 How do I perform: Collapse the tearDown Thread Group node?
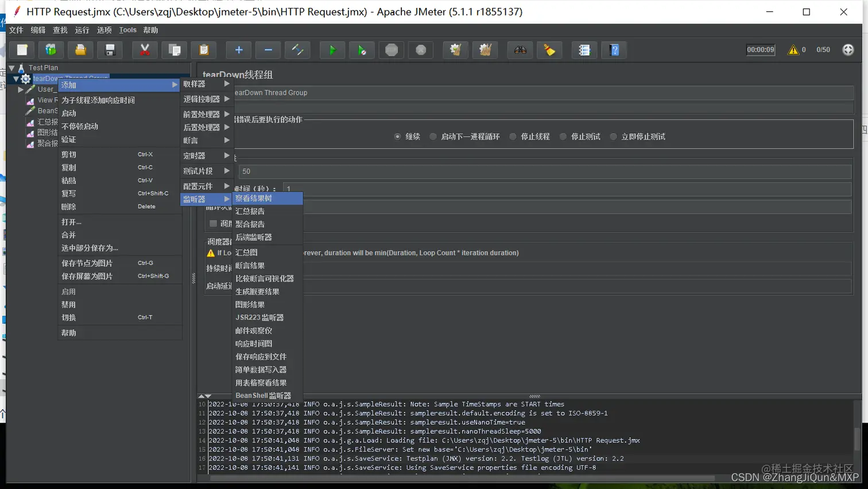(x=16, y=79)
